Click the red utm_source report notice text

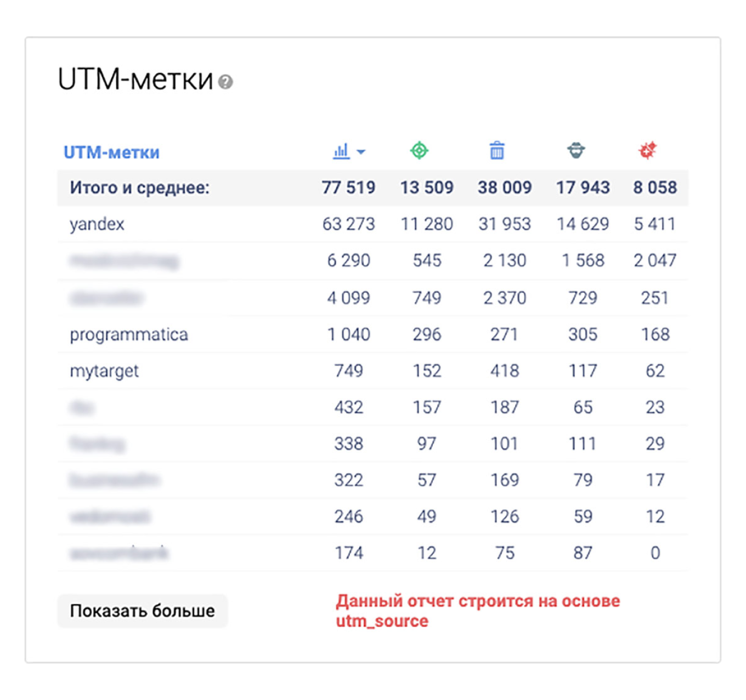478,610
